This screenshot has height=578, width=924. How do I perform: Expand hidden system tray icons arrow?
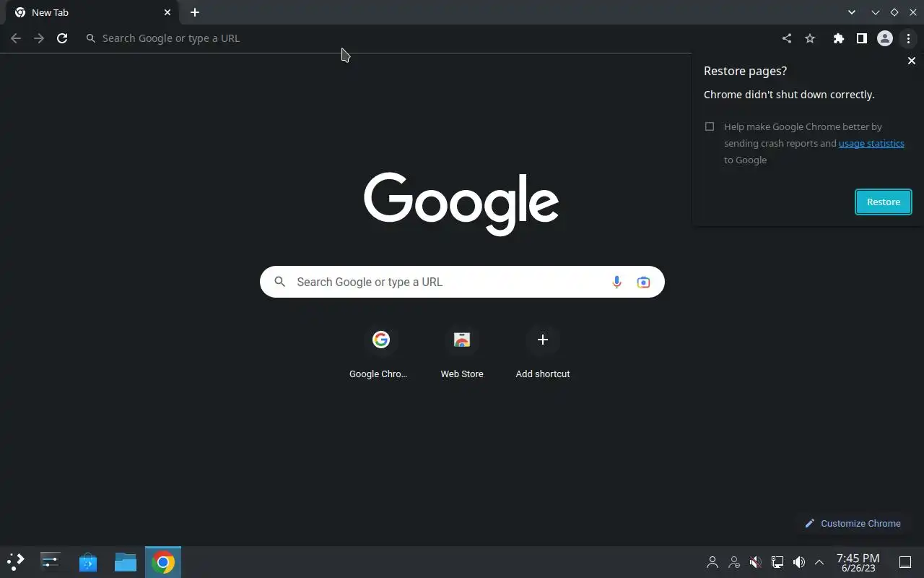click(x=819, y=562)
